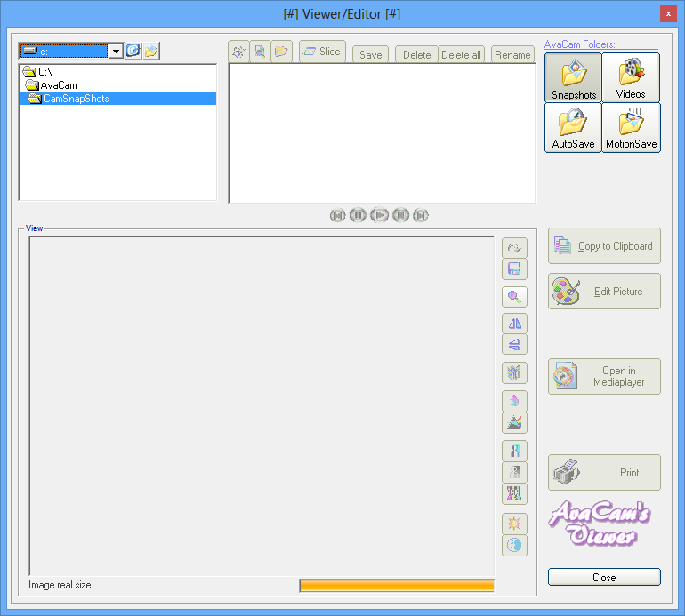Image resolution: width=685 pixels, height=616 pixels.
Task: Open the c: drive dropdown arrow
Action: coord(116,52)
